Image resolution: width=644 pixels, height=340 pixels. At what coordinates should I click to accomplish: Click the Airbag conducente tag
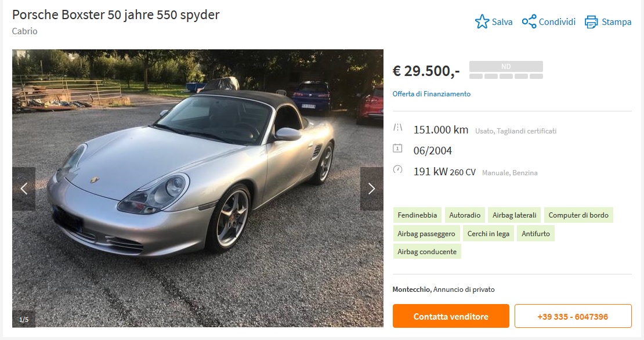(x=427, y=252)
